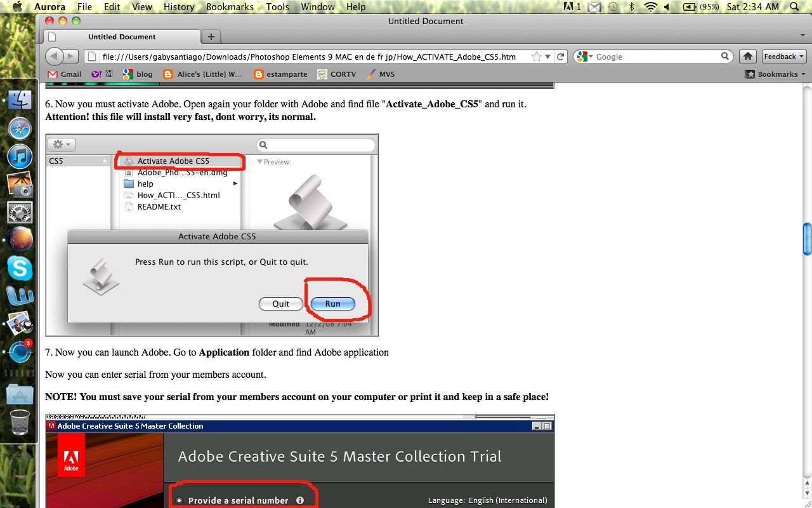
Task: Click the vertical page scrollbar thumb
Action: (x=807, y=238)
